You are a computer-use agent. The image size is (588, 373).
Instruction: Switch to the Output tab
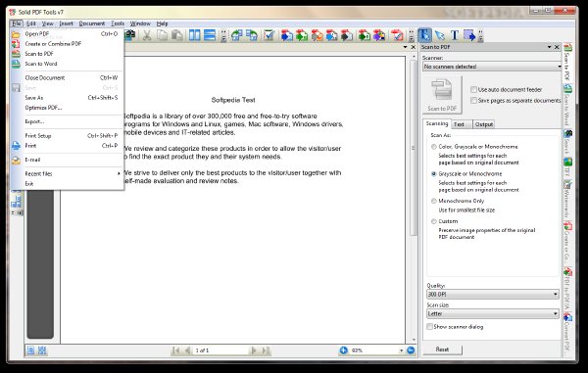click(x=484, y=124)
